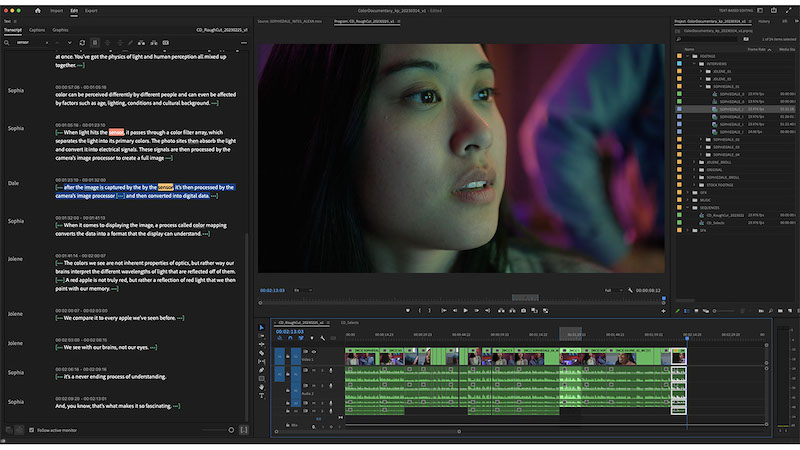Click transcript line "it's a never ending process of understanding."
Viewport: 800px width, 450px height.
click(x=115, y=377)
